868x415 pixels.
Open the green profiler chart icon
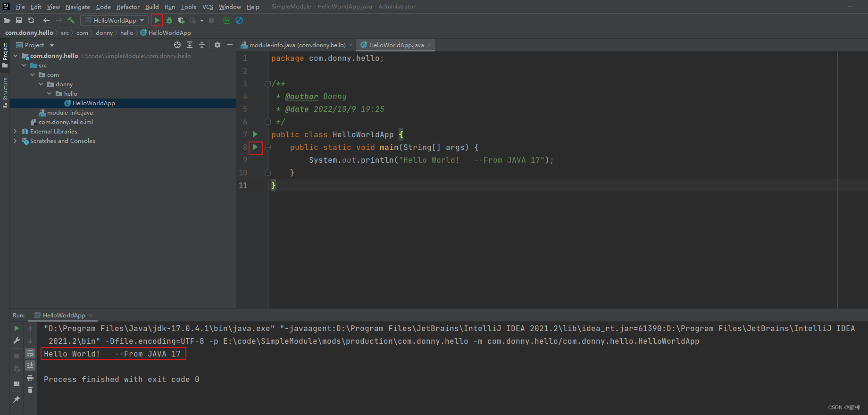(227, 20)
